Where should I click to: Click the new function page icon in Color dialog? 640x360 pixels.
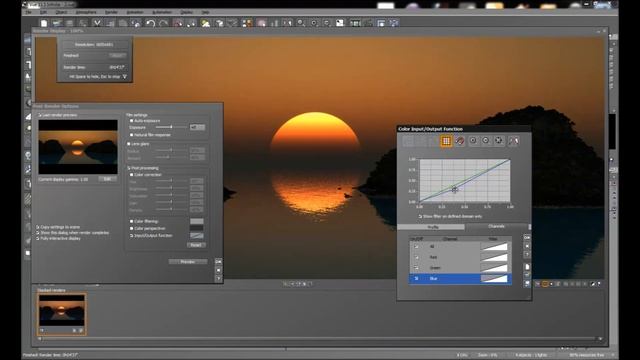[527, 267]
